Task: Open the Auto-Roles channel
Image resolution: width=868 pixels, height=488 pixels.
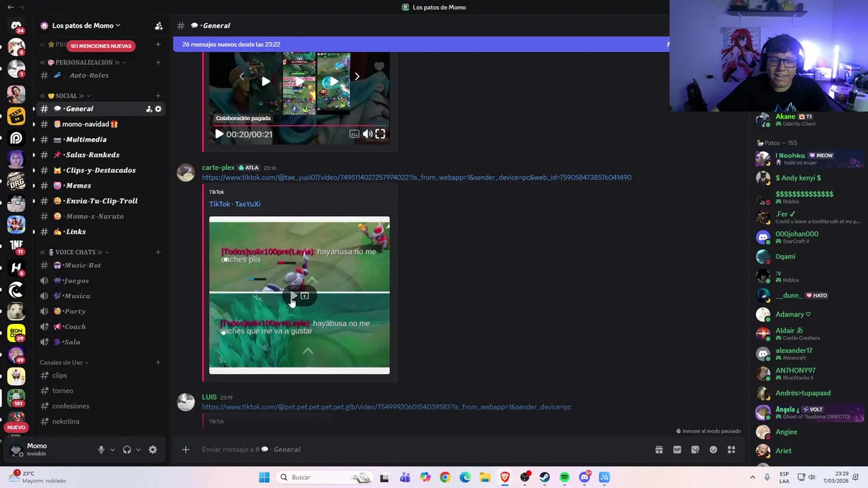Action: (x=100, y=75)
